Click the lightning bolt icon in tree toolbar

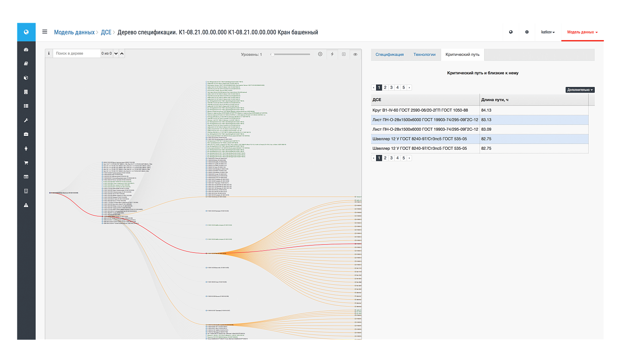[332, 54]
